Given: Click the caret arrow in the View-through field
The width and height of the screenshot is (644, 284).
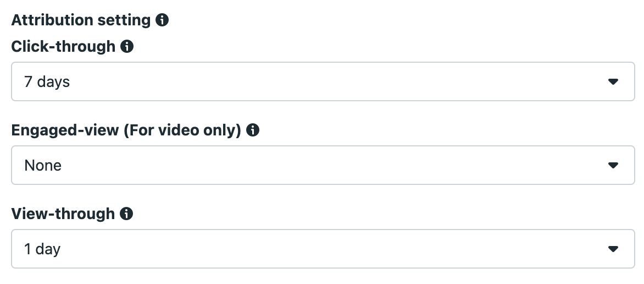Looking at the screenshot, I should [613, 249].
